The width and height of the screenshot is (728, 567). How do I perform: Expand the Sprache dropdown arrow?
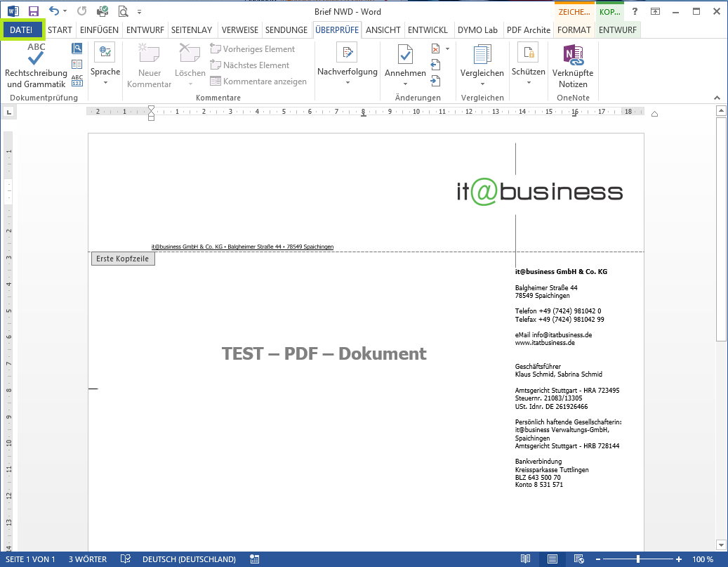(105, 83)
